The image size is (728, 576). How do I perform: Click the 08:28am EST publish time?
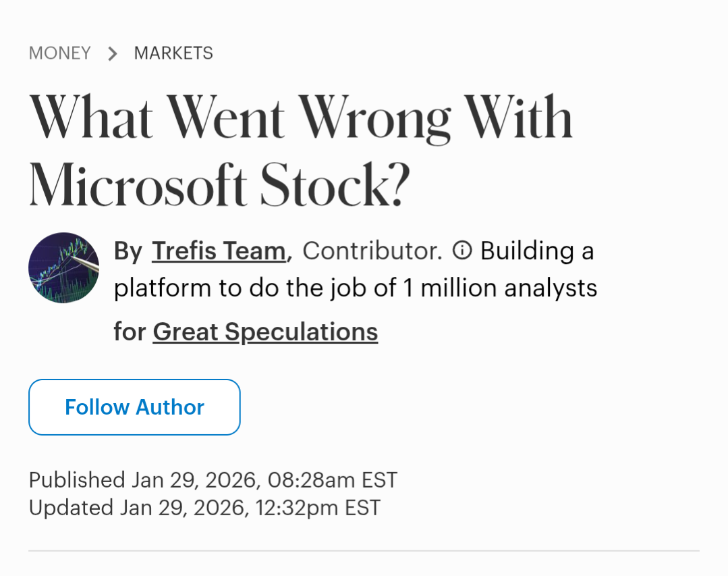332,480
